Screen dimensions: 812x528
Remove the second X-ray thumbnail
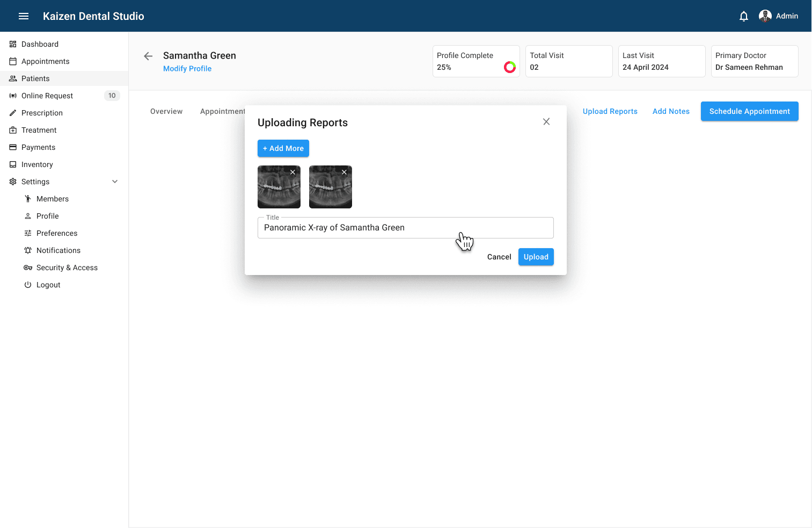click(344, 172)
